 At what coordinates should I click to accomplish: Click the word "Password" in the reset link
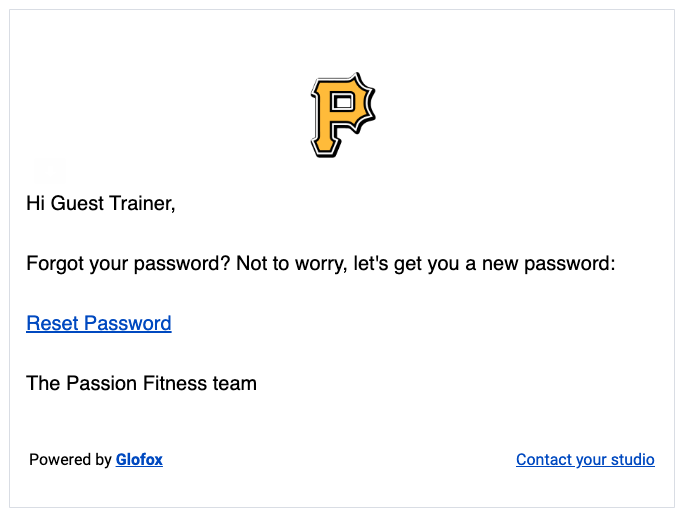click(128, 323)
